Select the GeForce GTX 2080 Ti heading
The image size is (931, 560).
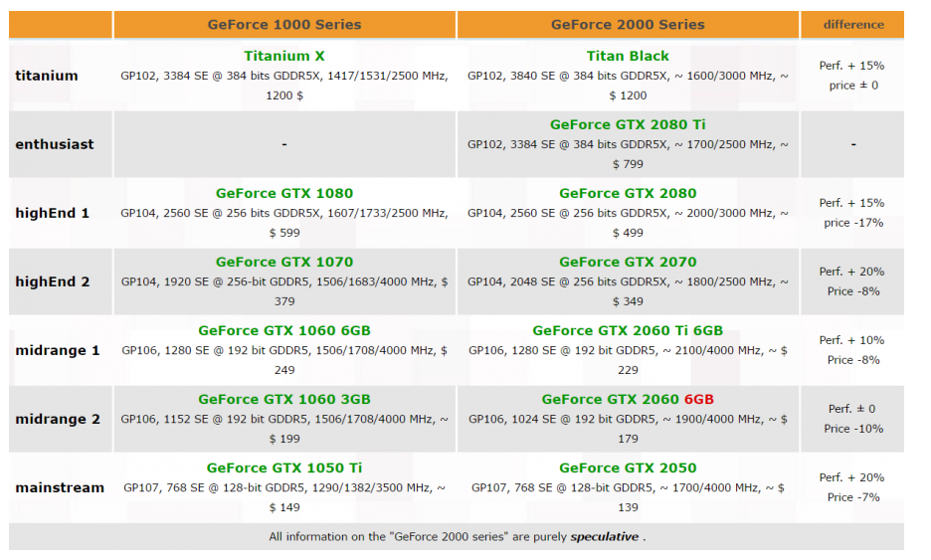628,124
